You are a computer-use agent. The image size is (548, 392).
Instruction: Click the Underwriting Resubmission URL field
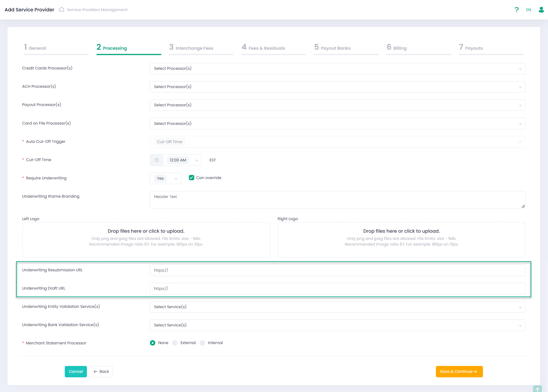337,270
